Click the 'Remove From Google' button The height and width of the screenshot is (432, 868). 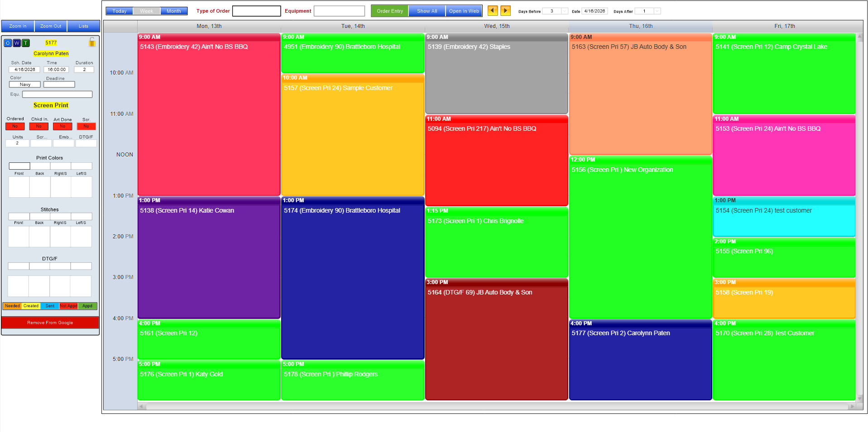(x=50, y=323)
